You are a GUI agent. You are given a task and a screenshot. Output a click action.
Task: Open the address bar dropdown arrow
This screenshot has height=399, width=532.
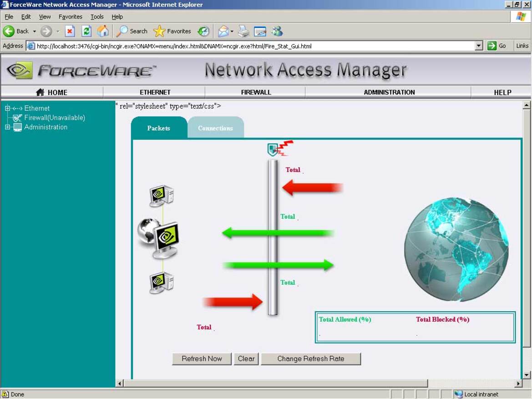coord(479,46)
